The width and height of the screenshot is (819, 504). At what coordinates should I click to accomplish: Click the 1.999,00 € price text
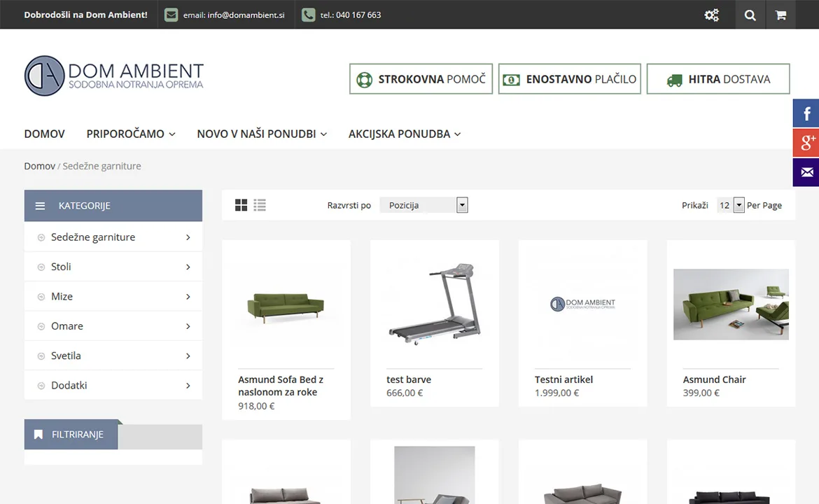pos(556,393)
